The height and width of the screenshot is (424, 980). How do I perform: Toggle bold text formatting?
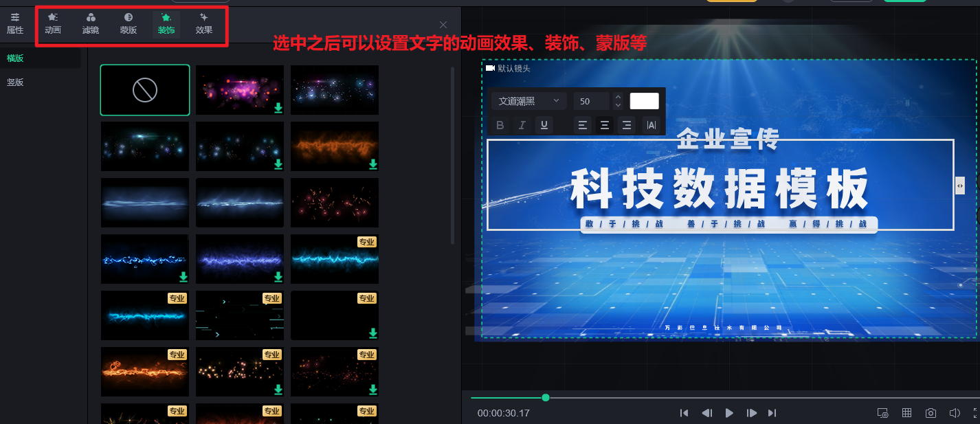[x=500, y=125]
